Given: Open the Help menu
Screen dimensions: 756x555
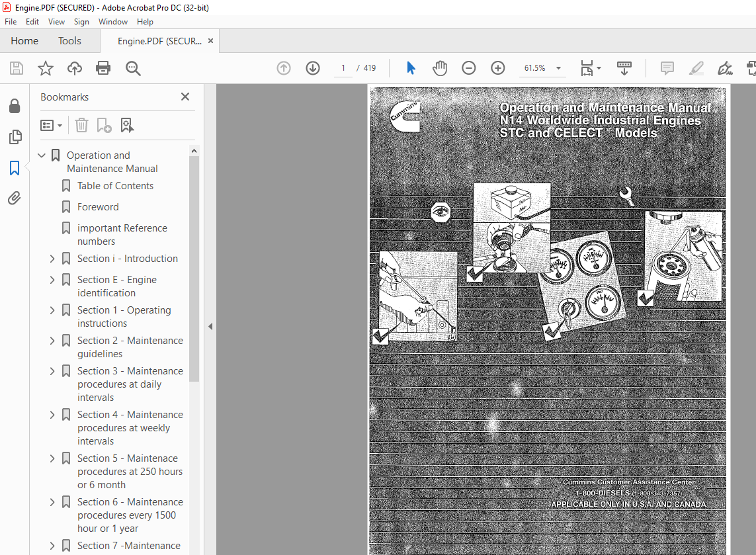Looking at the screenshot, I should click(145, 22).
